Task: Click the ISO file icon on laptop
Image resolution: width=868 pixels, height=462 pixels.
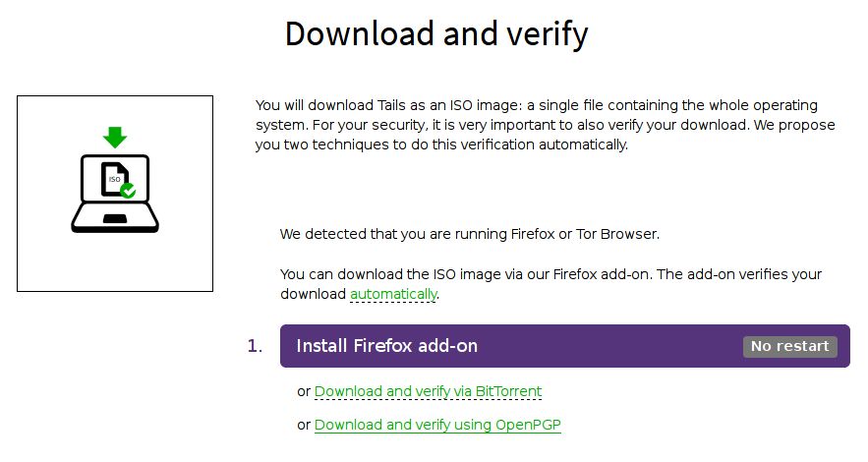Action: click(115, 178)
